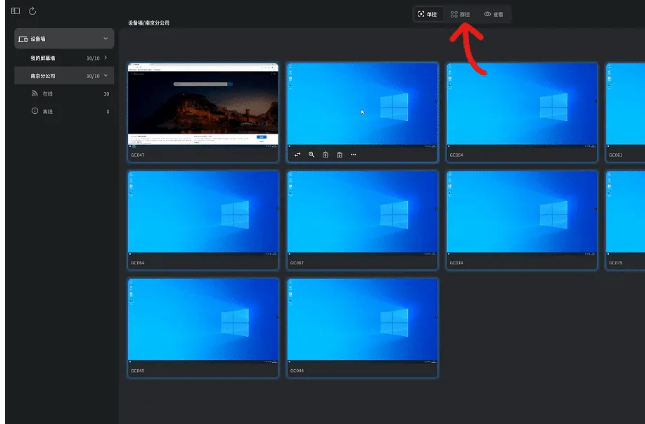Open the GC045 device thumbnail
Image resolution: width=645 pixels, height=424 pixels.
coord(203,321)
